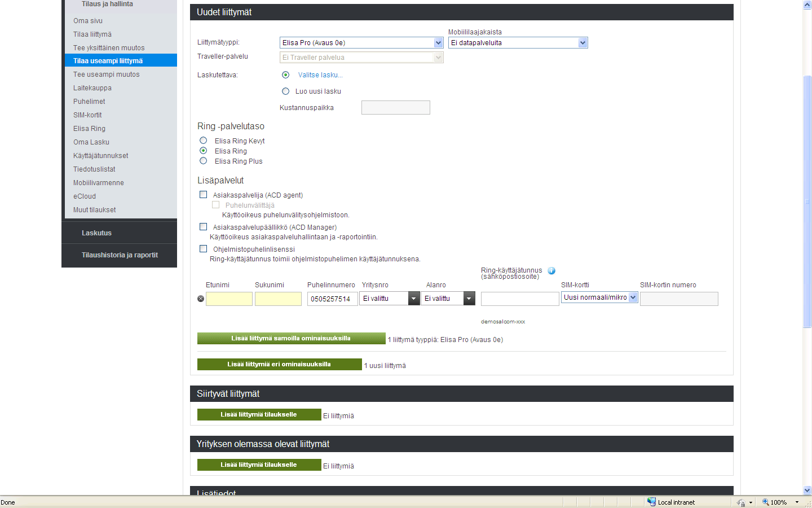Click the Kustannuspaikka input field

396,108
